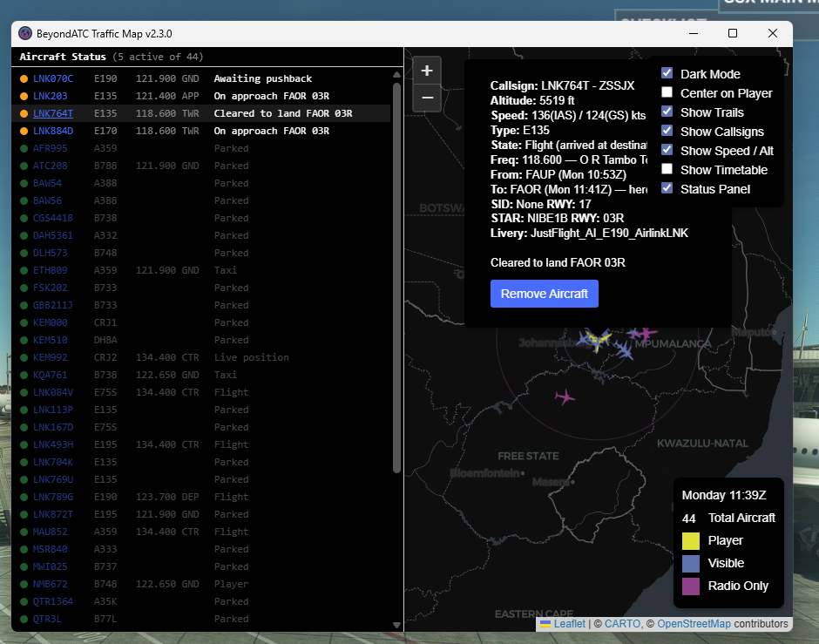819x644 pixels.
Task: Click the 'Monday 11:39Z' time display
Action: (724, 495)
